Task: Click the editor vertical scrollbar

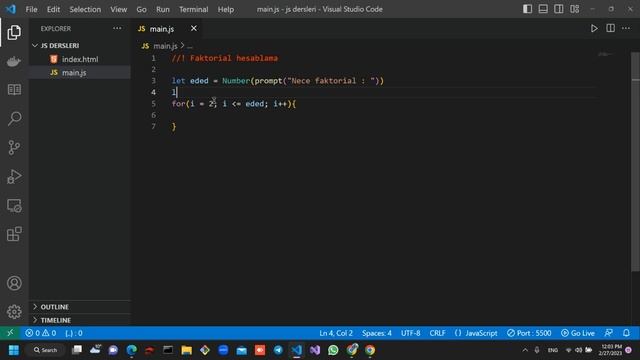Action: pyautogui.click(x=635, y=161)
